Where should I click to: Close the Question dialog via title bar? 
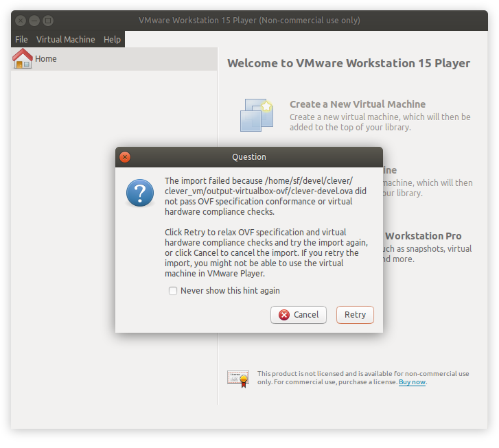pos(125,157)
